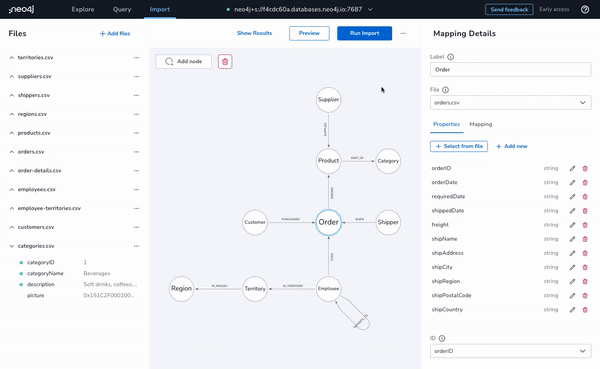This screenshot has height=369, width=600.
Task: Select the Region node
Action: point(181,289)
